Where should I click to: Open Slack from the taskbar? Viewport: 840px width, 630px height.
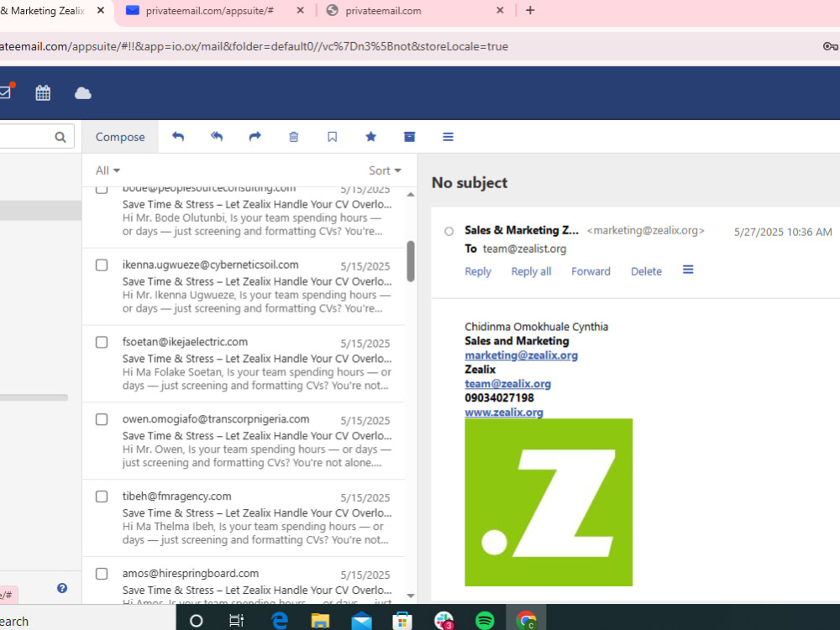click(x=444, y=621)
